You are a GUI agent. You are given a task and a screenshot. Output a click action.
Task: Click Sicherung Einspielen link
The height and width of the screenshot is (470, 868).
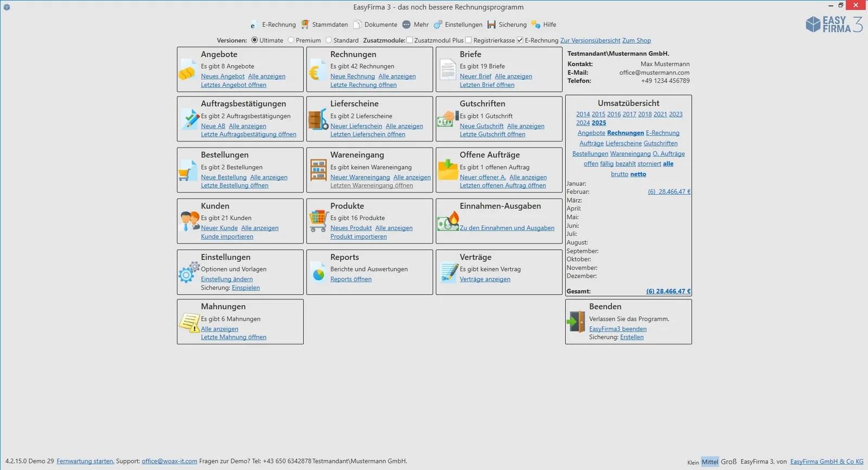(x=246, y=288)
